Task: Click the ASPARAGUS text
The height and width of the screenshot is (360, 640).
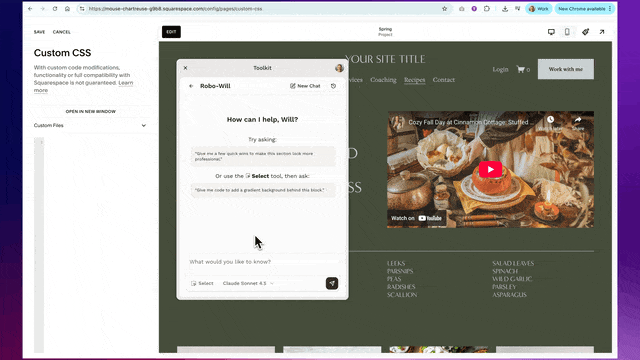Action: (x=509, y=295)
